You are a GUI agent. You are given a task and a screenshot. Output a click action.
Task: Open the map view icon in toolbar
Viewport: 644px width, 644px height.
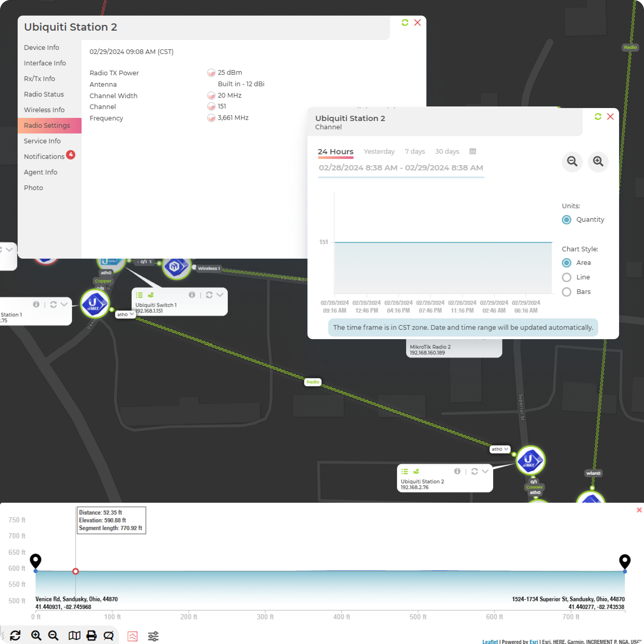coord(74,635)
